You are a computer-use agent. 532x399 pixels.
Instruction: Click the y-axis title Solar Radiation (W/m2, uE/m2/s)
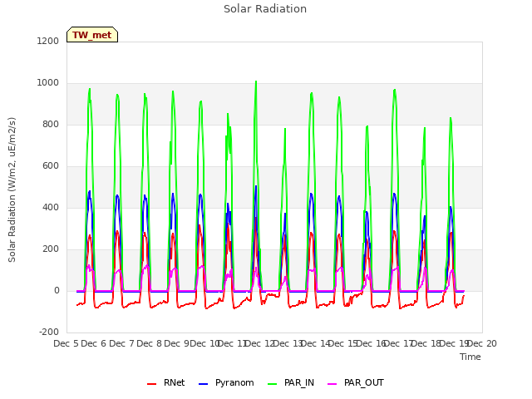point(12,190)
